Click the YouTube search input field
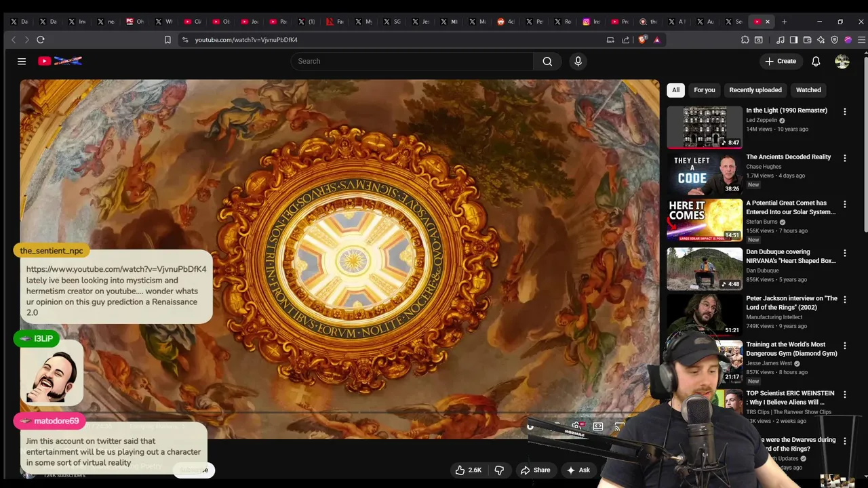 click(x=412, y=61)
